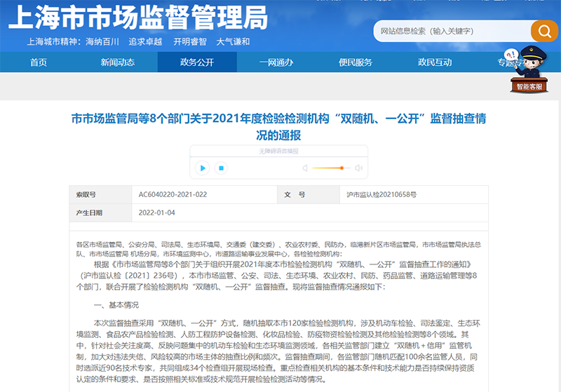Click the 文 号 label cell
The image size is (561, 392).
(x=309, y=194)
